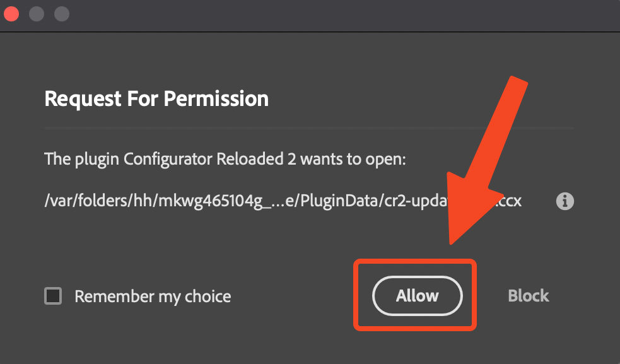Select the Block text option
This screenshot has height=364, width=620.
tap(528, 296)
